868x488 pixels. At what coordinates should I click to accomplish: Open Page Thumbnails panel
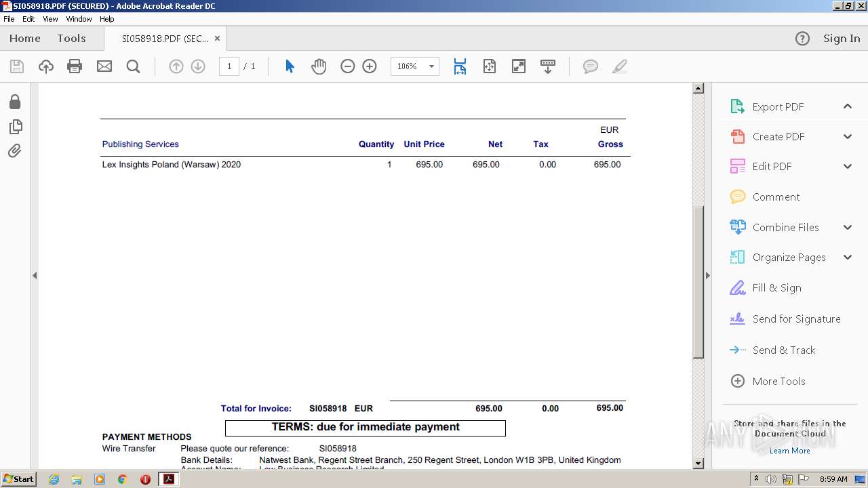(x=15, y=127)
